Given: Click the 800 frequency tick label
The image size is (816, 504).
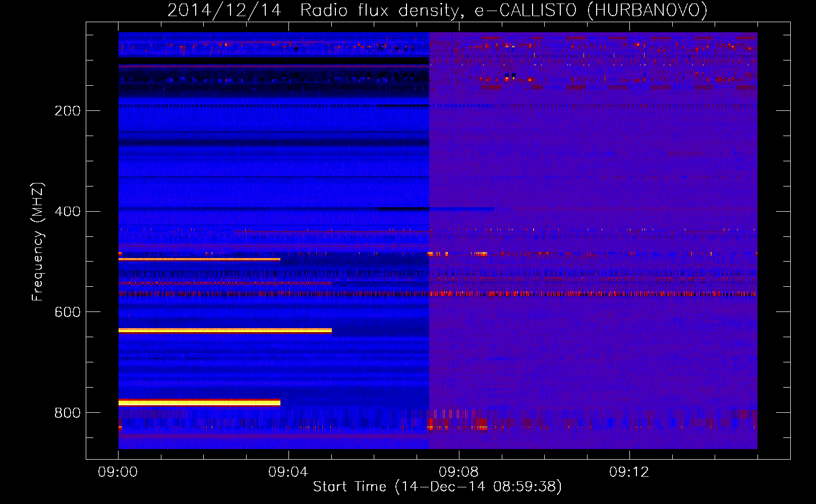Looking at the screenshot, I should point(68,413).
